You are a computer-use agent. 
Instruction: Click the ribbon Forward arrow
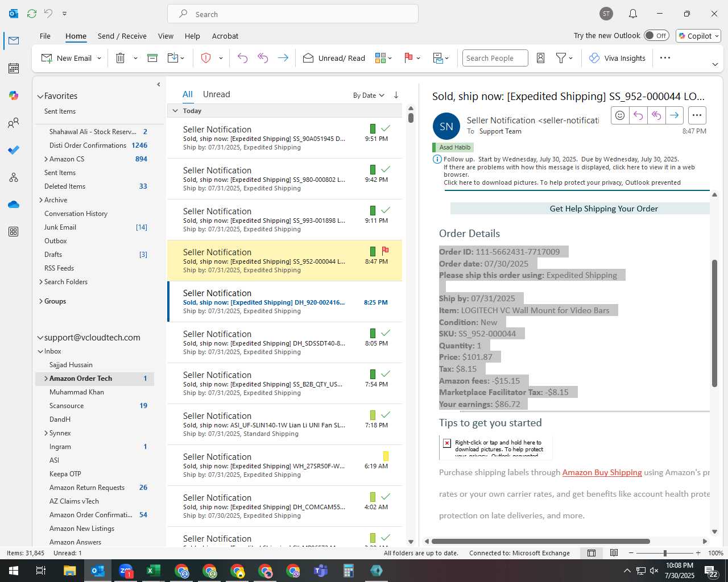click(283, 58)
